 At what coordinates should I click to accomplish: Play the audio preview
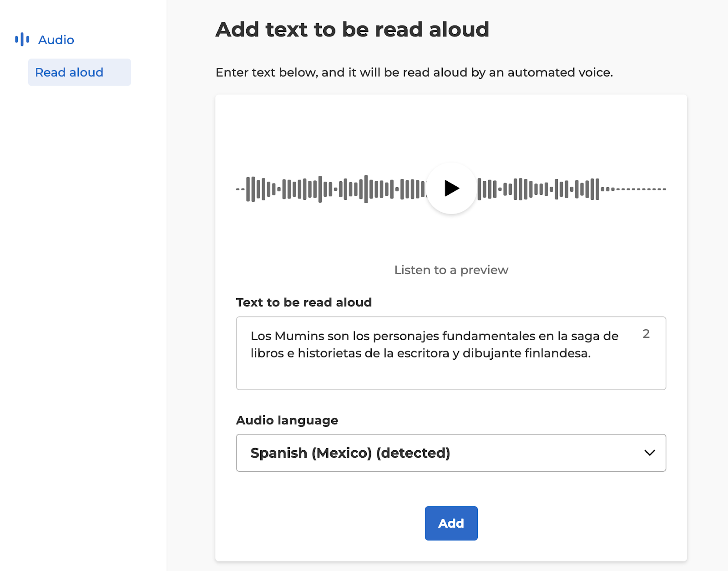pyautogui.click(x=451, y=188)
